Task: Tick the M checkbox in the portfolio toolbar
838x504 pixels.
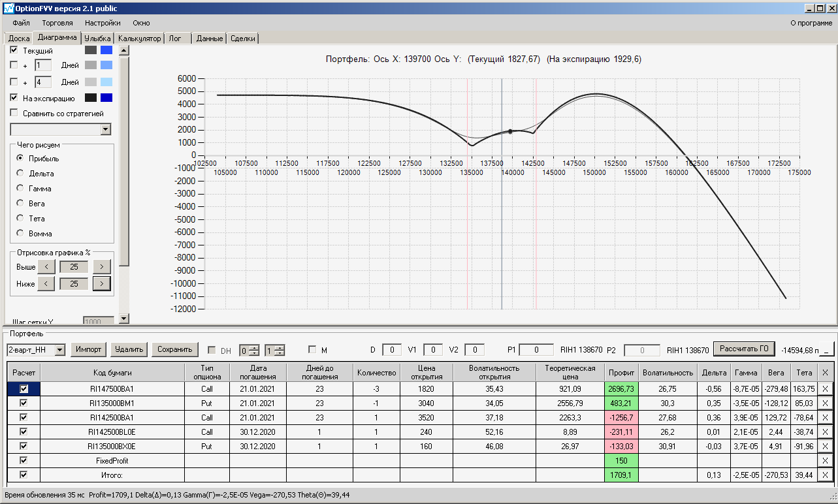Action: point(312,350)
